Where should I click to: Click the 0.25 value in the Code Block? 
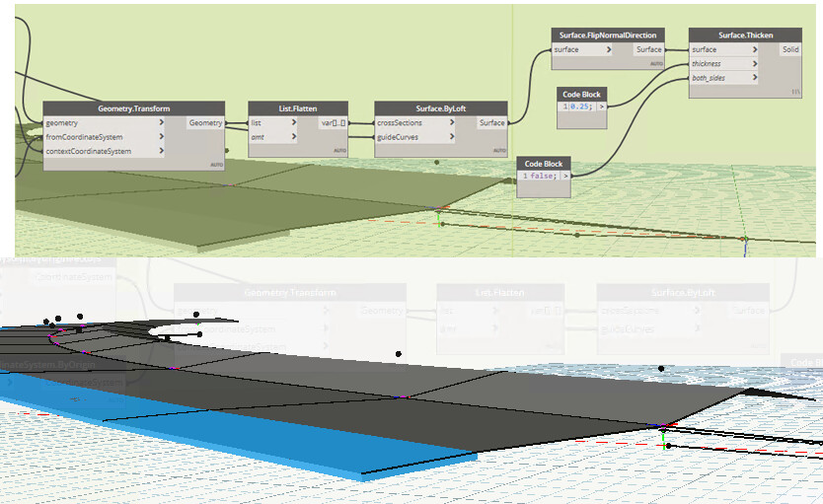[x=580, y=107]
